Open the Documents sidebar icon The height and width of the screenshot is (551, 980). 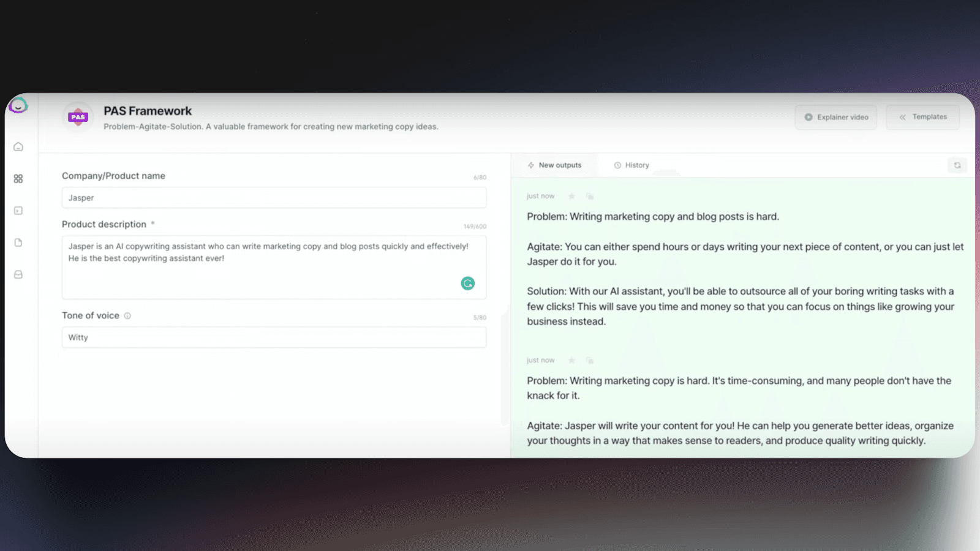pyautogui.click(x=18, y=242)
